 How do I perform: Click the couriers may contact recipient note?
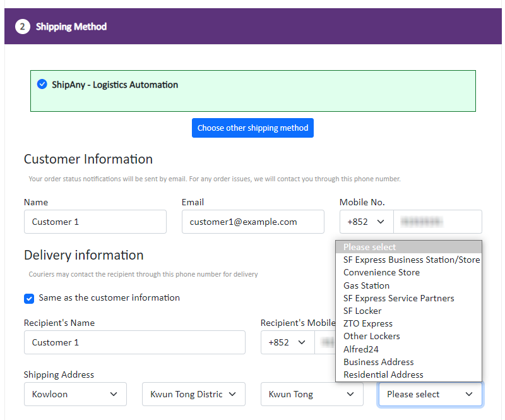143,274
